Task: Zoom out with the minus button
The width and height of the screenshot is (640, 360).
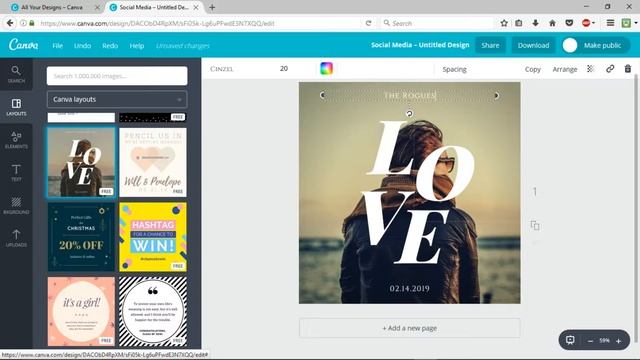Action: 590,341
